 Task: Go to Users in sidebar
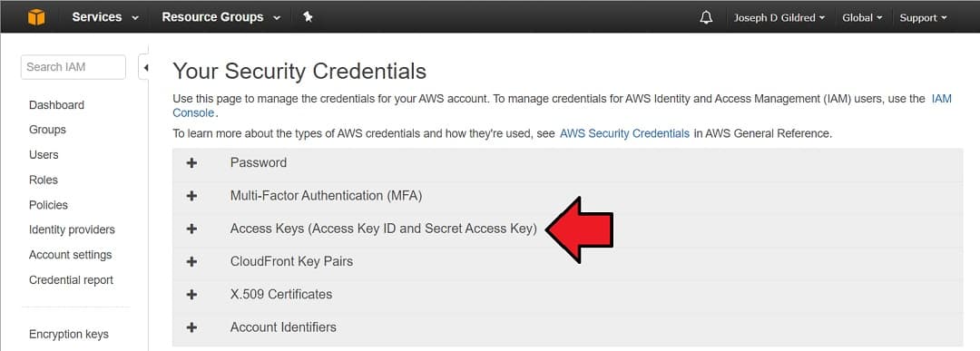coord(44,155)
